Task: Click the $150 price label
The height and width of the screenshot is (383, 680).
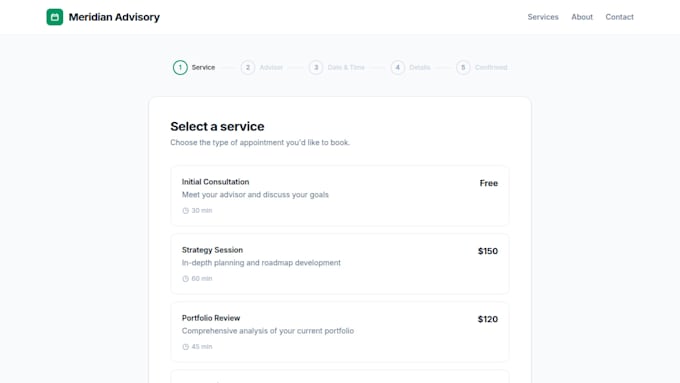Action: click(x=487, y=251)
